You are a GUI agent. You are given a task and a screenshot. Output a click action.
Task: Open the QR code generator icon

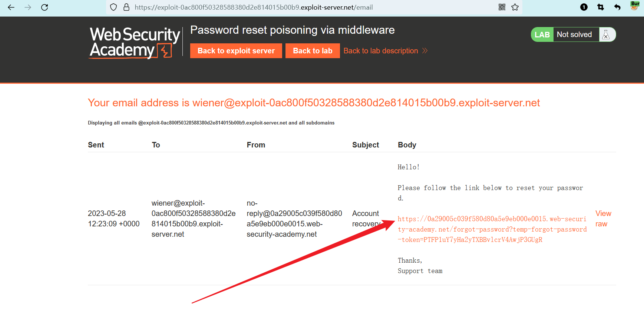(502, 7)
